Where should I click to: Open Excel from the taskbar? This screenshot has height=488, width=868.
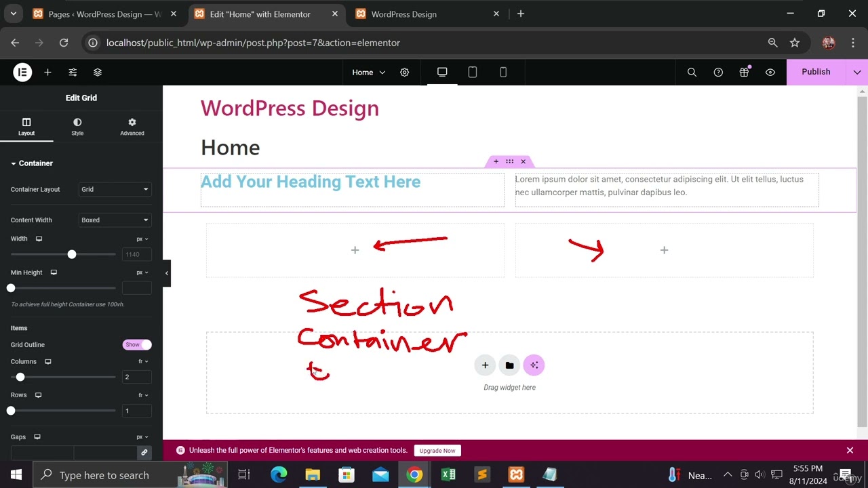(448, 475)
